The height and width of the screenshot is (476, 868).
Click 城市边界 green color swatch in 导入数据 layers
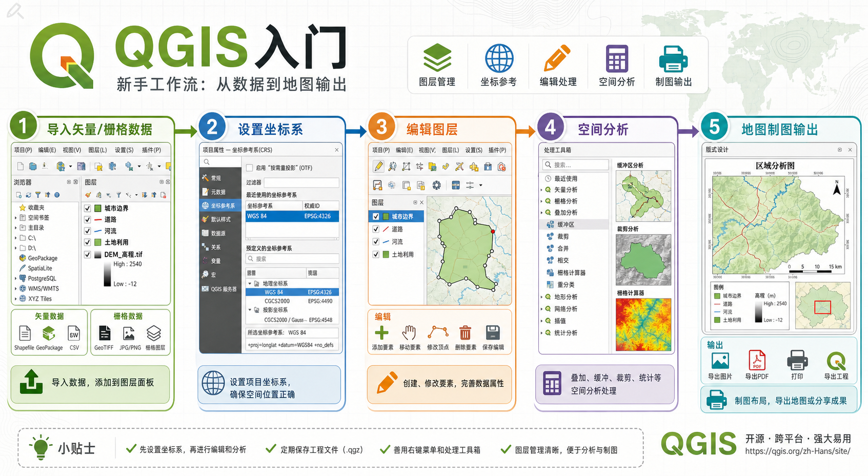[x=98, y=208]
